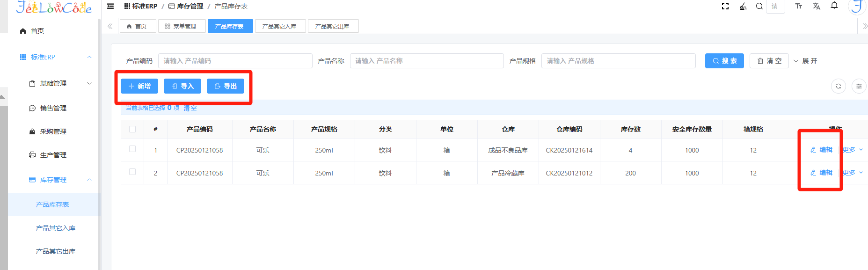Click the fullscreen toggle icon
The height and width of the screenshot is (270, 868).
point(725,6)
